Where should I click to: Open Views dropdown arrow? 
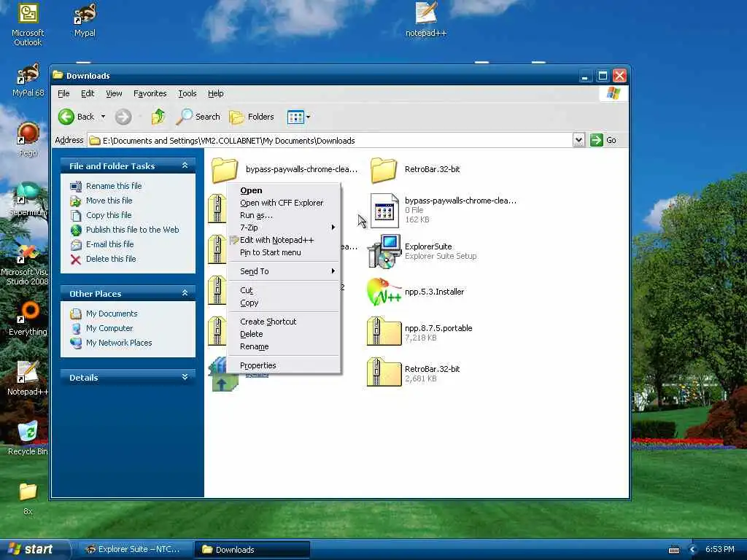(x=309, y=117)
